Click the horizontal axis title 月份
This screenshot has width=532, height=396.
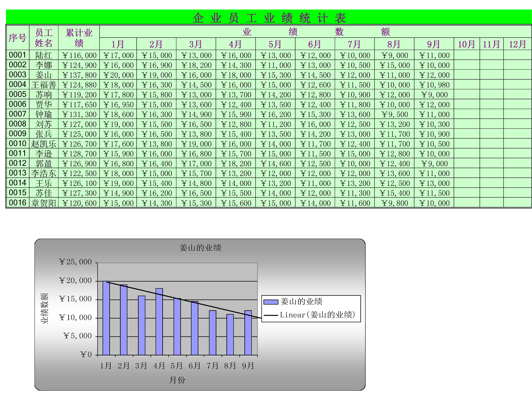pyautogui.click(x=177, y=380)
